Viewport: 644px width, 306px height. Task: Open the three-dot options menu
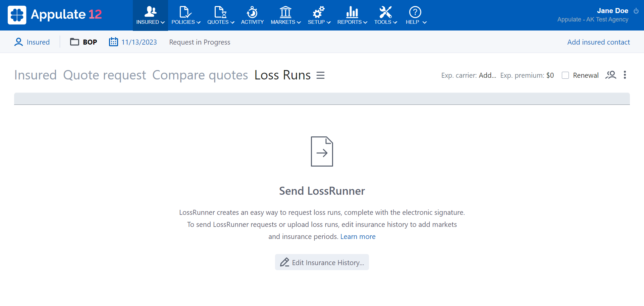tap(625, 75)
